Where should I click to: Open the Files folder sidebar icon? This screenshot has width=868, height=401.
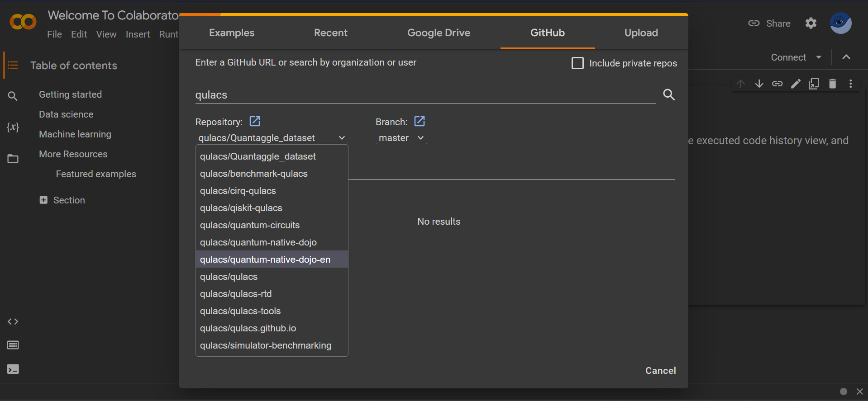[x=13, y=159]
